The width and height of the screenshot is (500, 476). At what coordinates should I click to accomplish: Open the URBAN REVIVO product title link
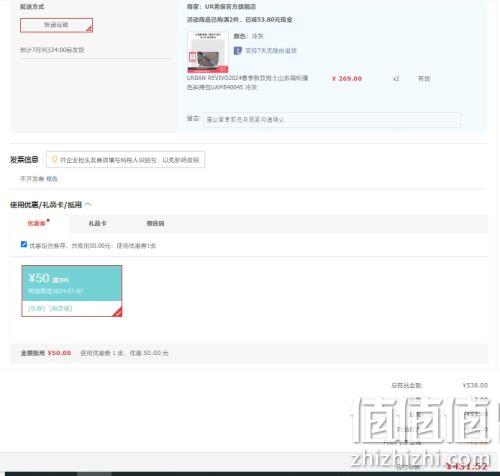(247, 82)
